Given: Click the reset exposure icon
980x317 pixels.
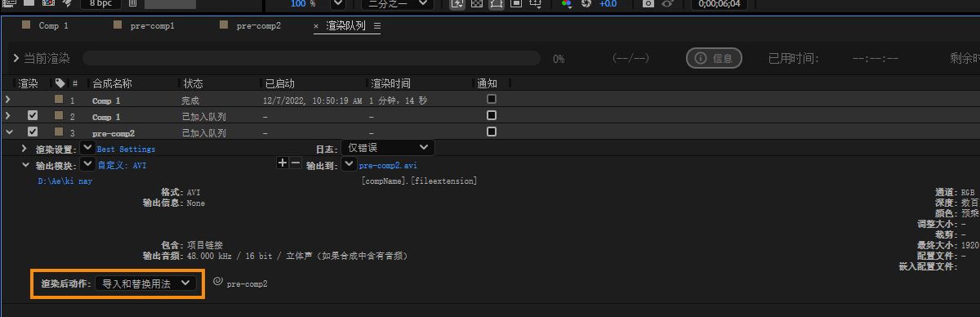Looking at the screenshot, I should pos(586,4).
